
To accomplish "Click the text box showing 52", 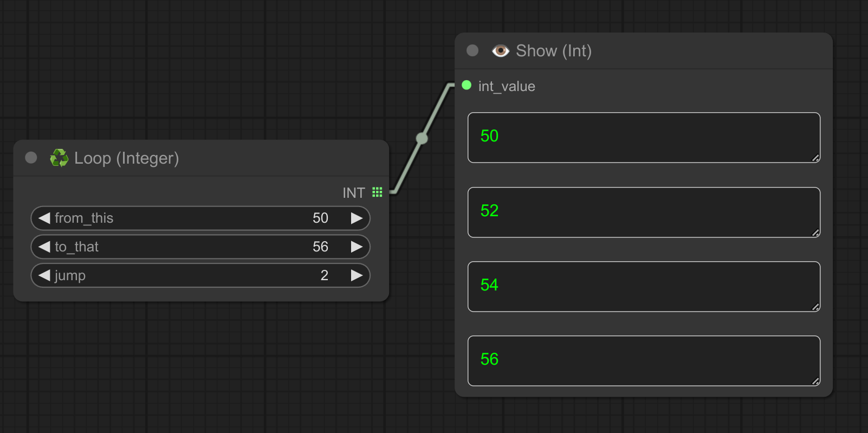I will [644, 212].
